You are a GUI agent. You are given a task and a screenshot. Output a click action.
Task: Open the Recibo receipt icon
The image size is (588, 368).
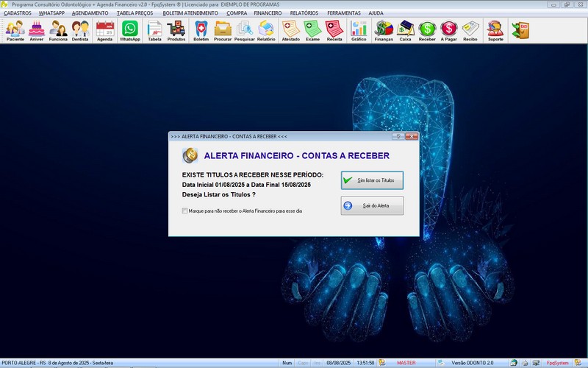[470, 31]
